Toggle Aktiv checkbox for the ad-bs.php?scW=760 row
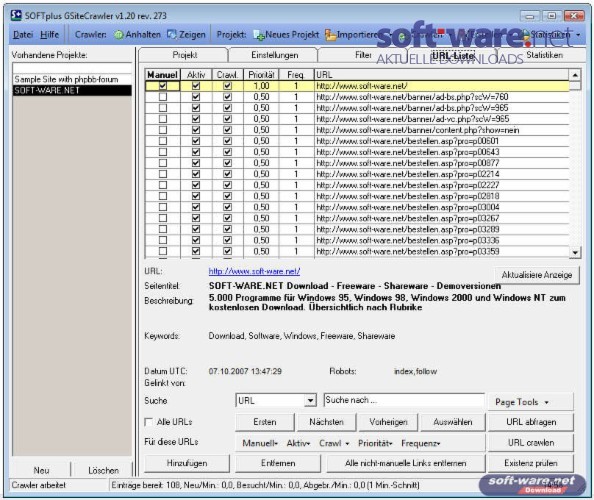 coord(196,97)
